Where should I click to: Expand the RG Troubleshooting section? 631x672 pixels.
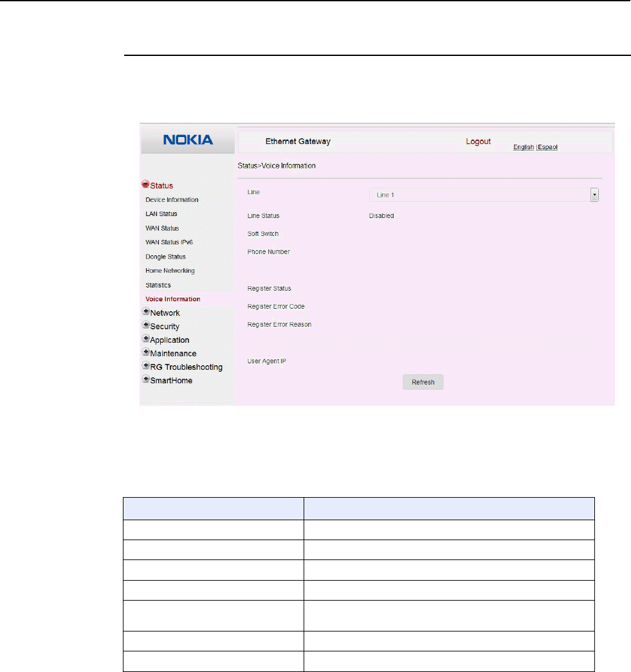[x=146, y=365]
